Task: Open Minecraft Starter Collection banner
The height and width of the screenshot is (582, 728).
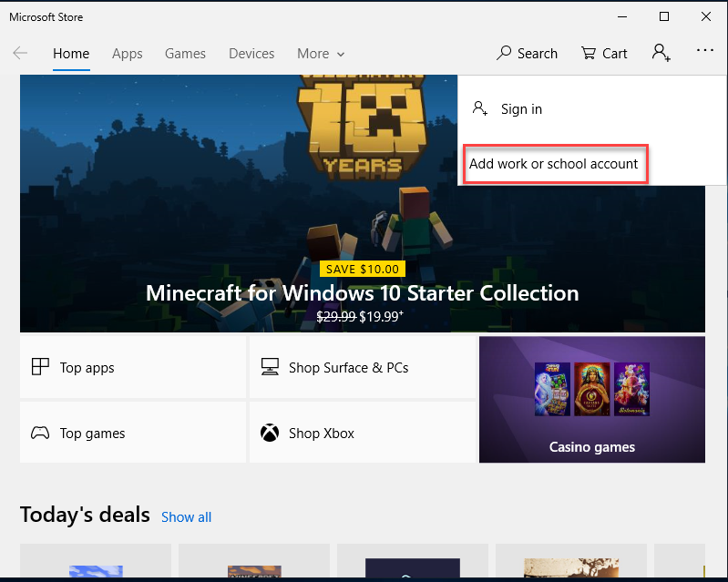Action: point(362,203)
